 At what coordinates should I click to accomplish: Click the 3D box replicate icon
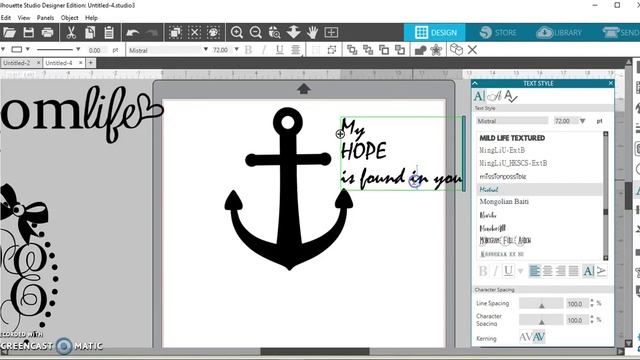click(456, 50)
